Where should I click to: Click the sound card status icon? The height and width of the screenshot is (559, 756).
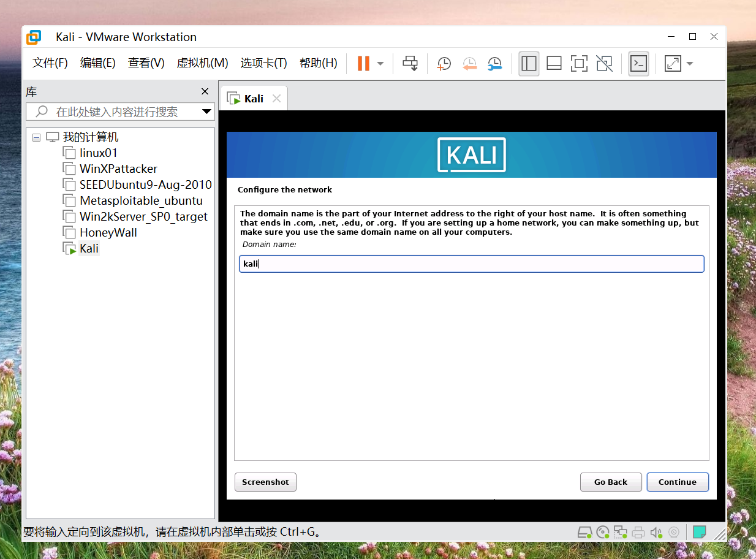click(x=656, y=532)
